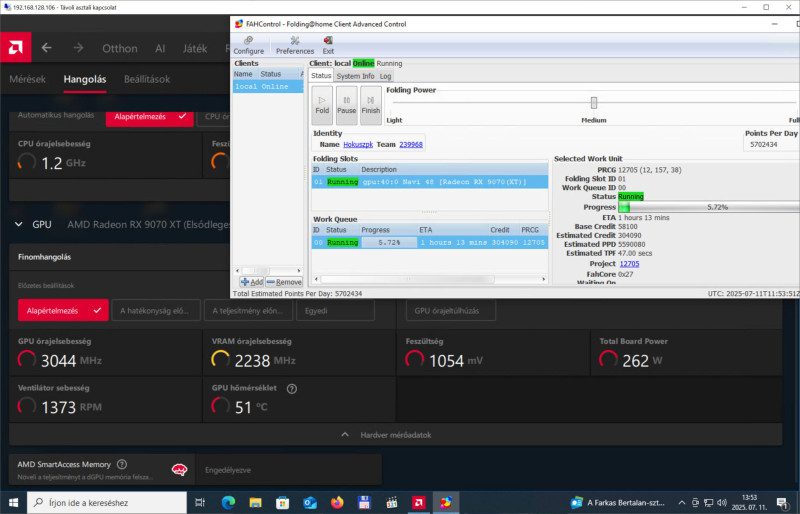Switch to Status tab in FAHControl
This screenshot has width=800, height=514.
coord(321,76)
